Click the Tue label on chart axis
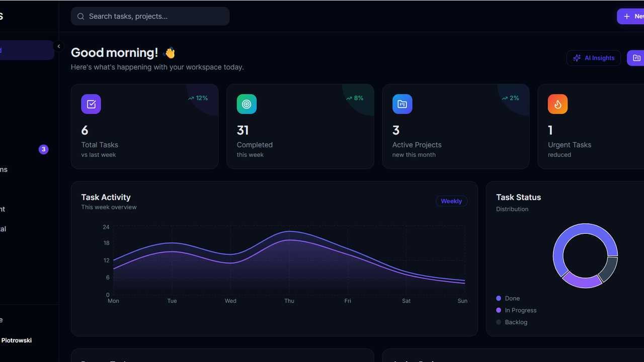The width and height of the screenshot is (644, 362). (172, 301)
